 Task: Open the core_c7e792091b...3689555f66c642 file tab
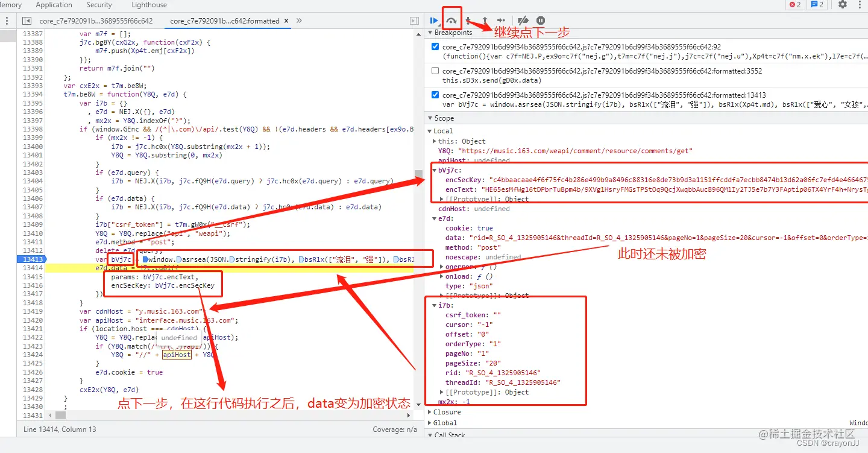click(x=96, y=21)
